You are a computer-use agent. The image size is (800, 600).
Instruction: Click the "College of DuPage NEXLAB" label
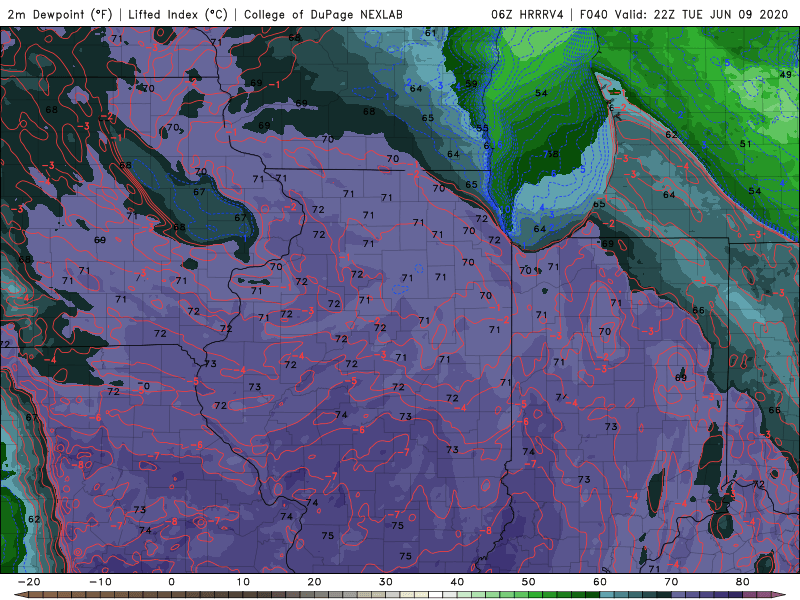pos(323,14)
